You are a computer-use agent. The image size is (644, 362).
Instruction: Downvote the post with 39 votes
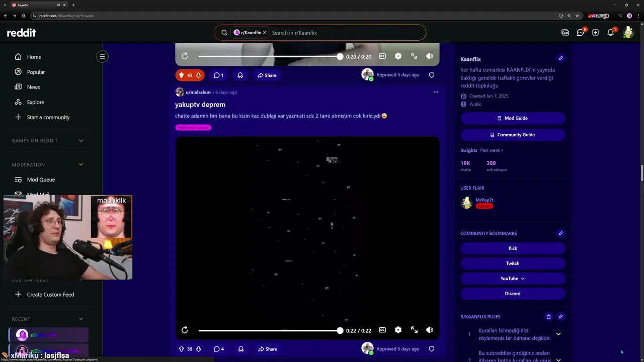tap(198, 349)
